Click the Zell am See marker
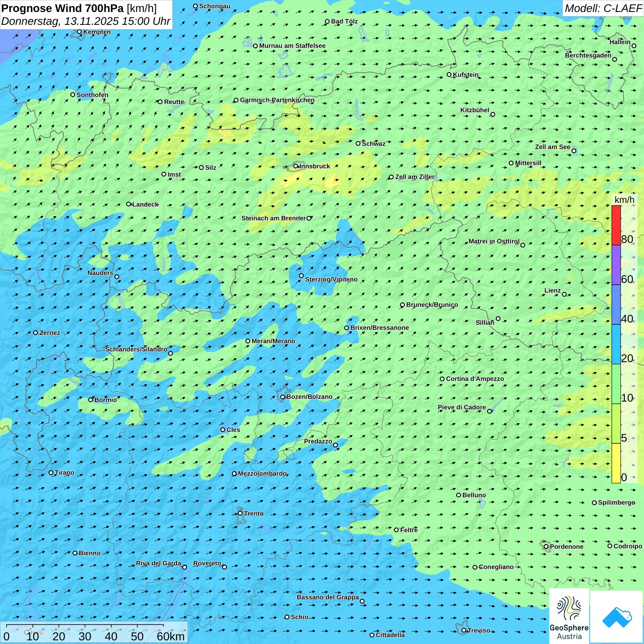The image size is (644, 644). tap(574, 151)
